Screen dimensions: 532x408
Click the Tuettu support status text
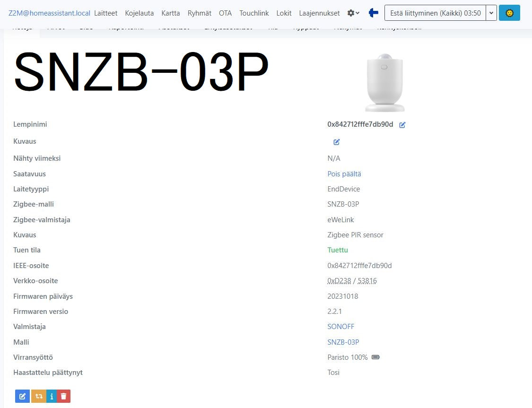(338, 250)
